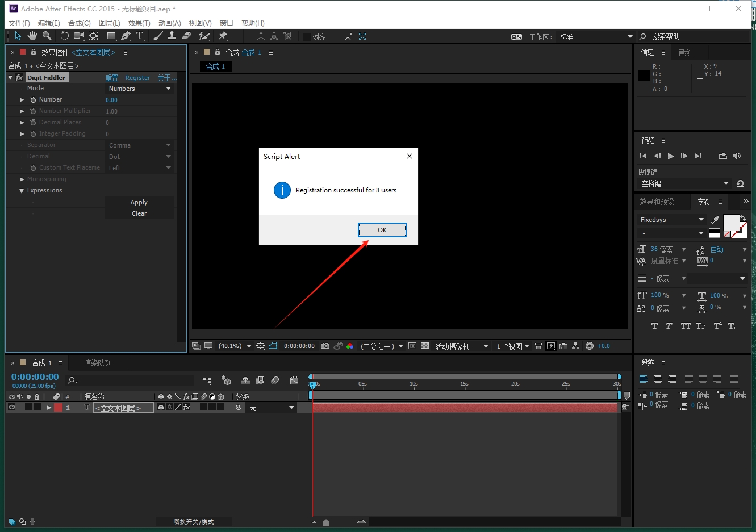The image size is (756, 532).
Task: Click the Register link for Digit Fiddler
Action: tap(137, 78)
